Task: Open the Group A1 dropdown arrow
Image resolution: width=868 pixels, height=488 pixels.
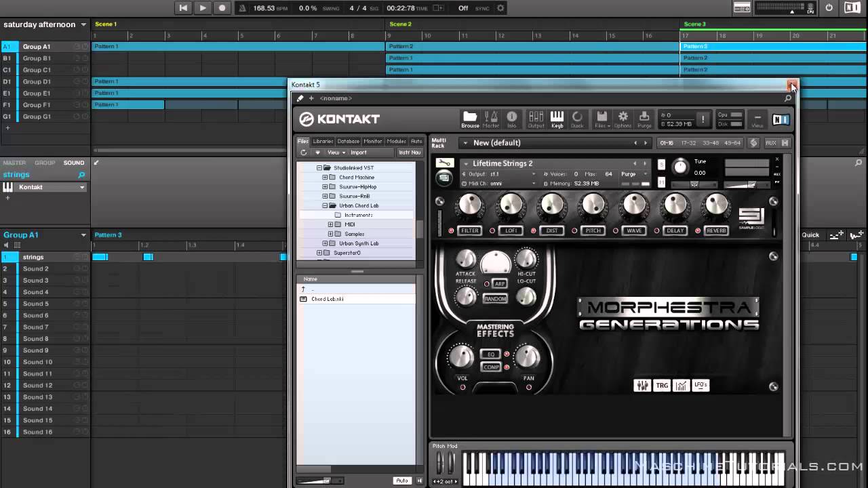Action: tap(84, 235)
